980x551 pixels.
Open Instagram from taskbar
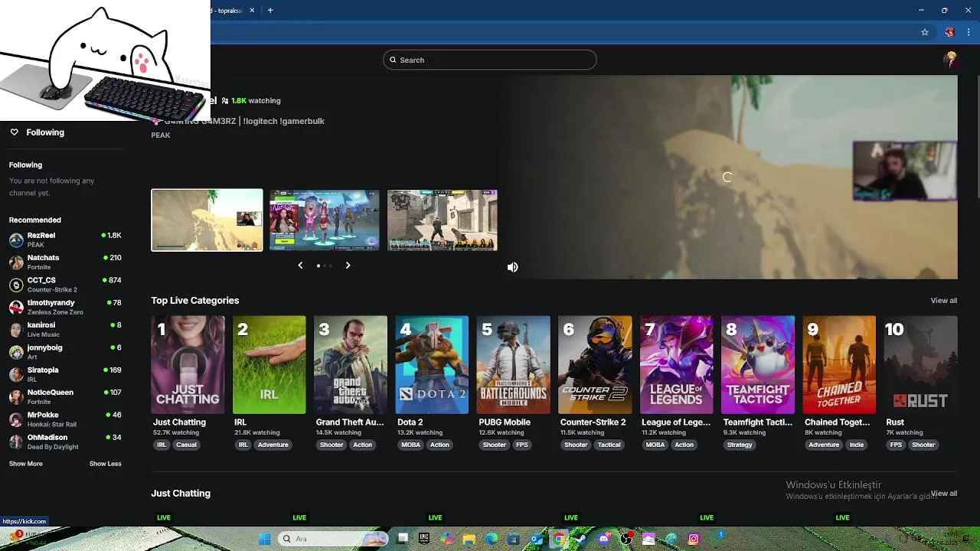[x=693, y=539]
